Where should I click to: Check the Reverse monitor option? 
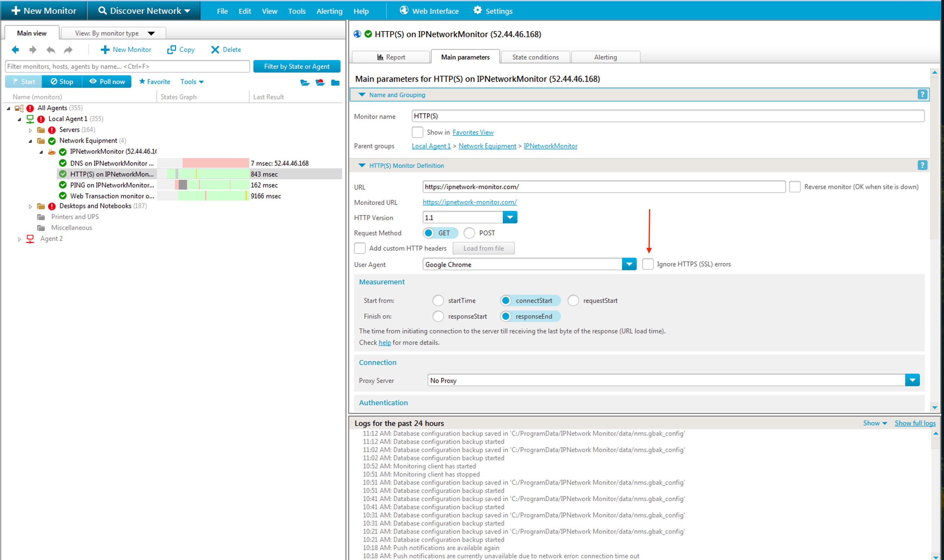794,187
